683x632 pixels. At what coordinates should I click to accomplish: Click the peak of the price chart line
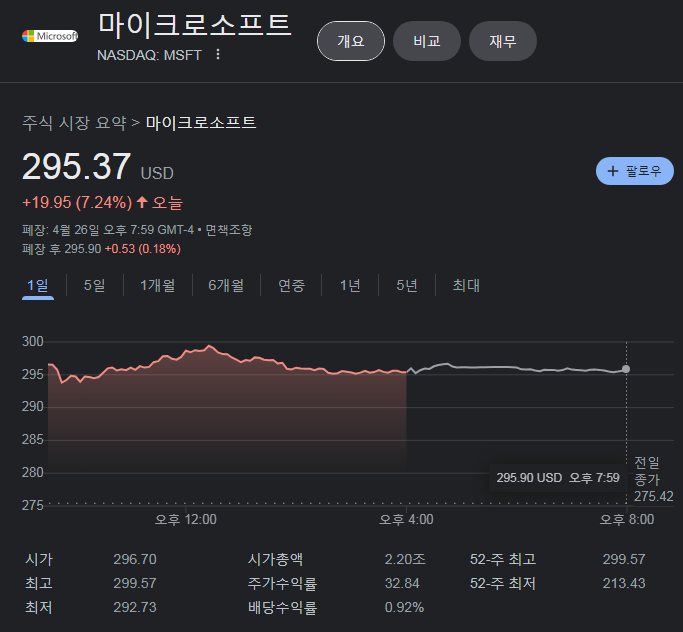pyautogui.click(x=210, y=346)
